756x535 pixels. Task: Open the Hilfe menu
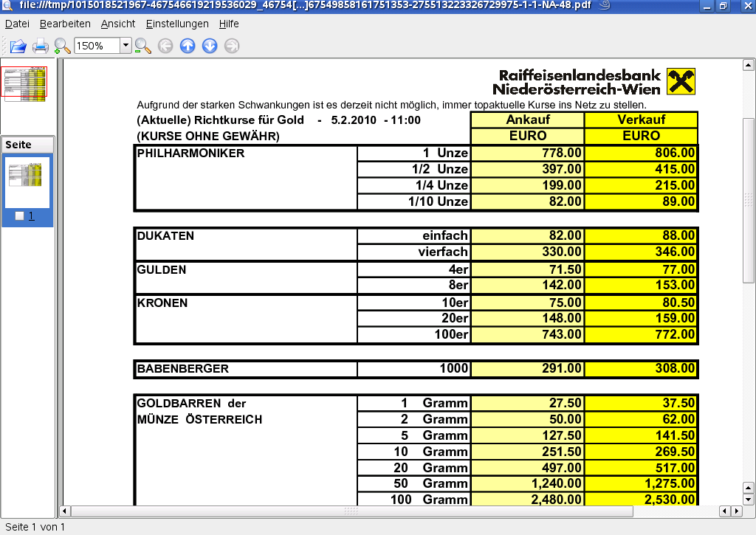tap(229, 24)
